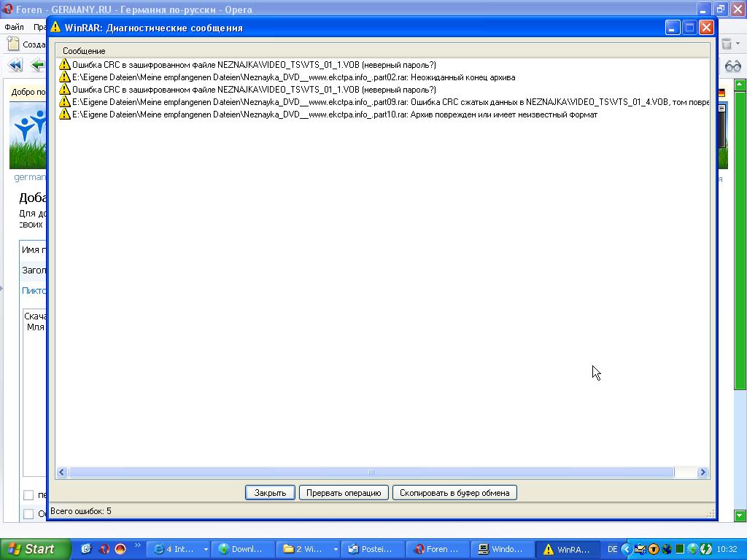Screen dimensions: 747x560
Task: Click the left arrow of the horizontal scrollbar
Action: [62, 472]
